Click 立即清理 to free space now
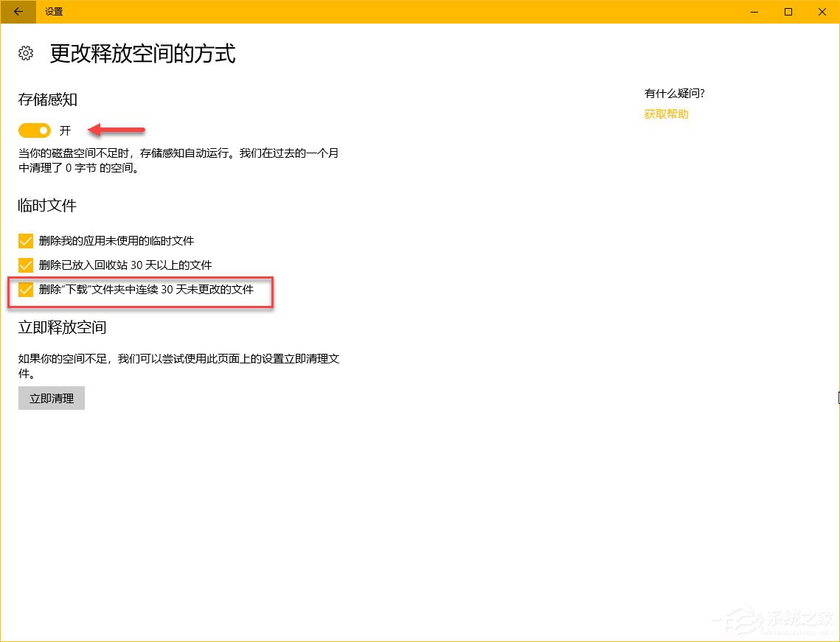The height and width of the screenshot is (642, 840). [x=51, y=398]
